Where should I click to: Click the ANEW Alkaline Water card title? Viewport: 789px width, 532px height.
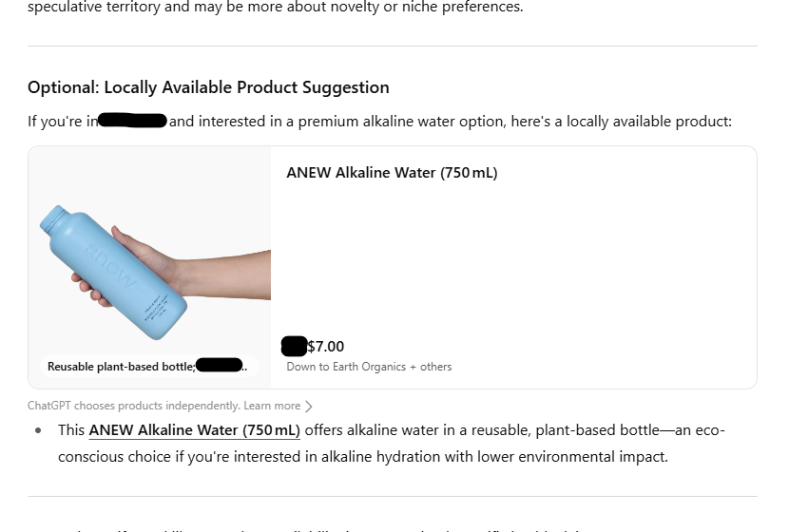point(392,173)
